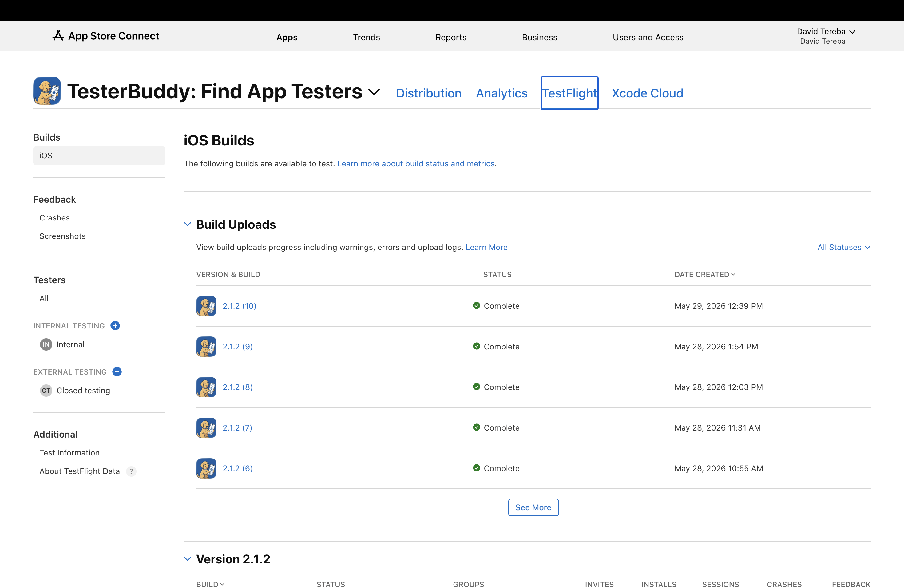Image resolution: width=904 pixels, height=588 pixels.
Task: Click the green Complete checkmark for build (6)
Action: click(476, 468)
